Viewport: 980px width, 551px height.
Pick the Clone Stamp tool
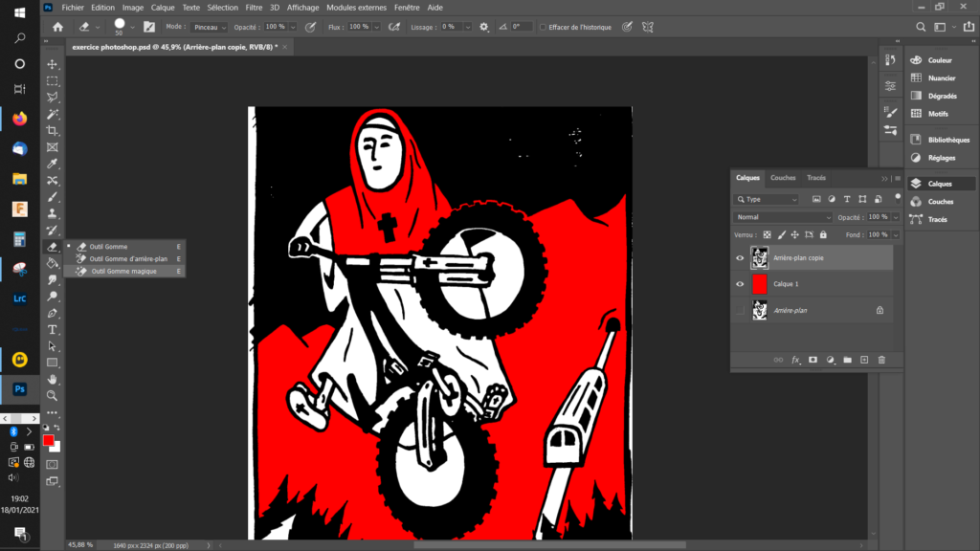tap(53, 213)
